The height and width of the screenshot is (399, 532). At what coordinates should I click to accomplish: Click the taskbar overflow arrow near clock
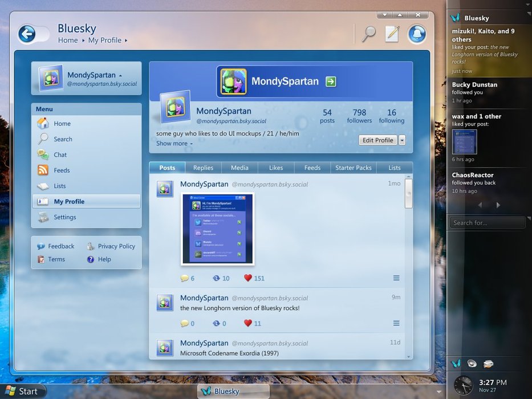[x=439, y=392]
